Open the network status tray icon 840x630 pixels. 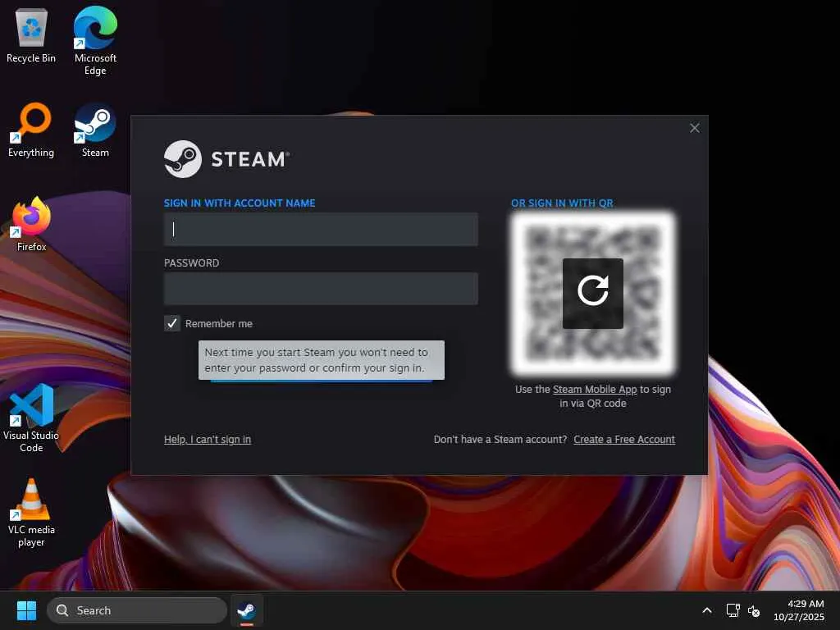(733, 610)
